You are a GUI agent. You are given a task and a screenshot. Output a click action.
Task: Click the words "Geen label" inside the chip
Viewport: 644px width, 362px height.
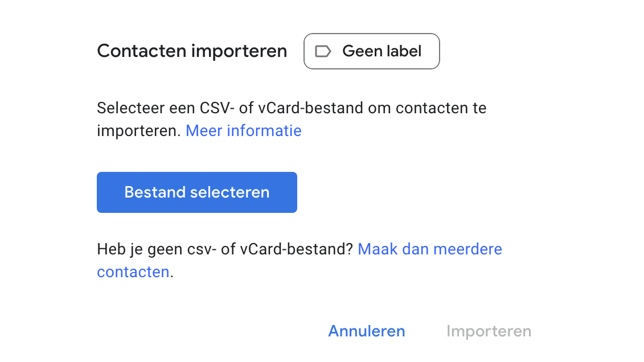point(382,51)
